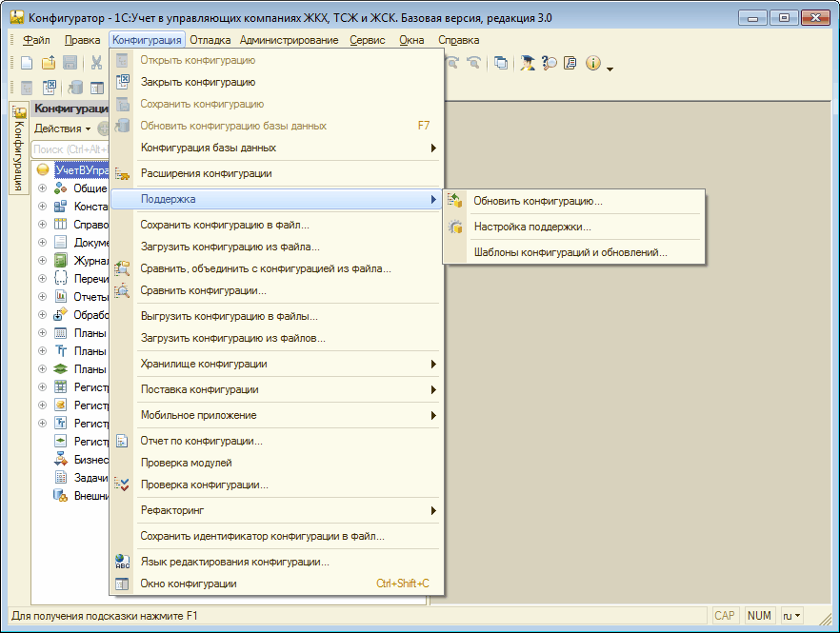
Task: Click the Help search toolbar icon
Action: (x=550, y=63)
